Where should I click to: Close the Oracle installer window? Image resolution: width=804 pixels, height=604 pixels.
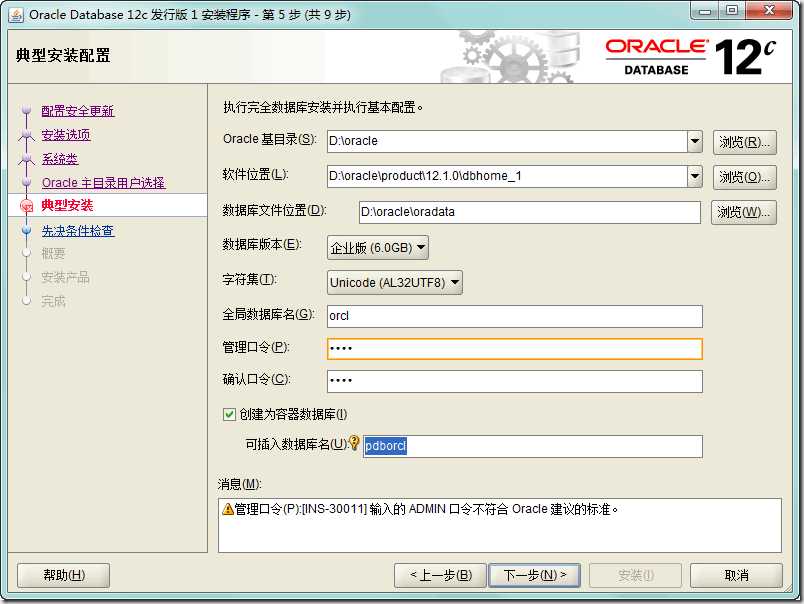(x=769, y=11)
